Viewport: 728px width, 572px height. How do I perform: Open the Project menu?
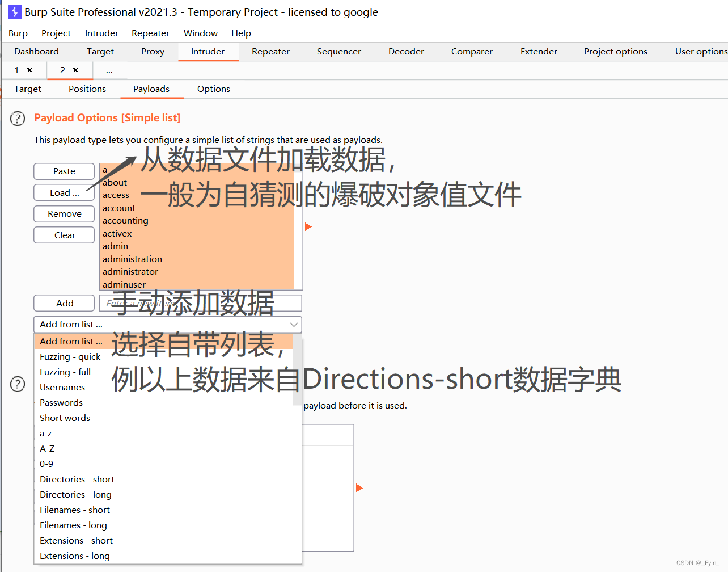tap(56, 33)
